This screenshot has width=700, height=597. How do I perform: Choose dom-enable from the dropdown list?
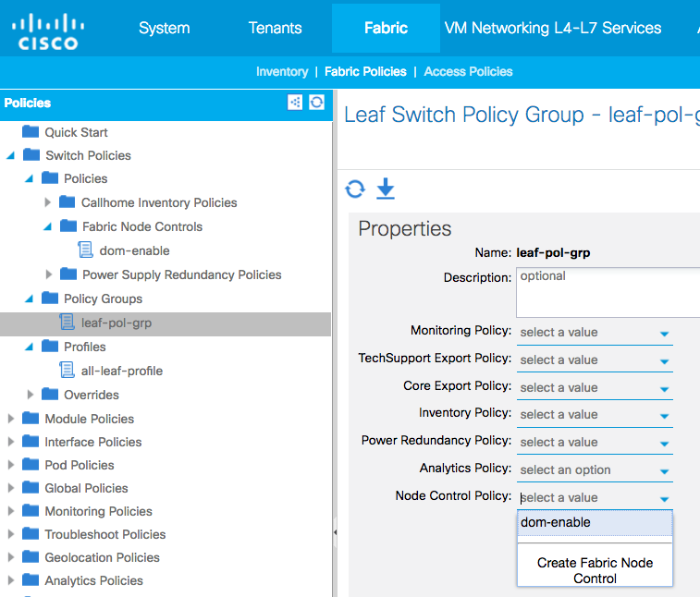556,523
